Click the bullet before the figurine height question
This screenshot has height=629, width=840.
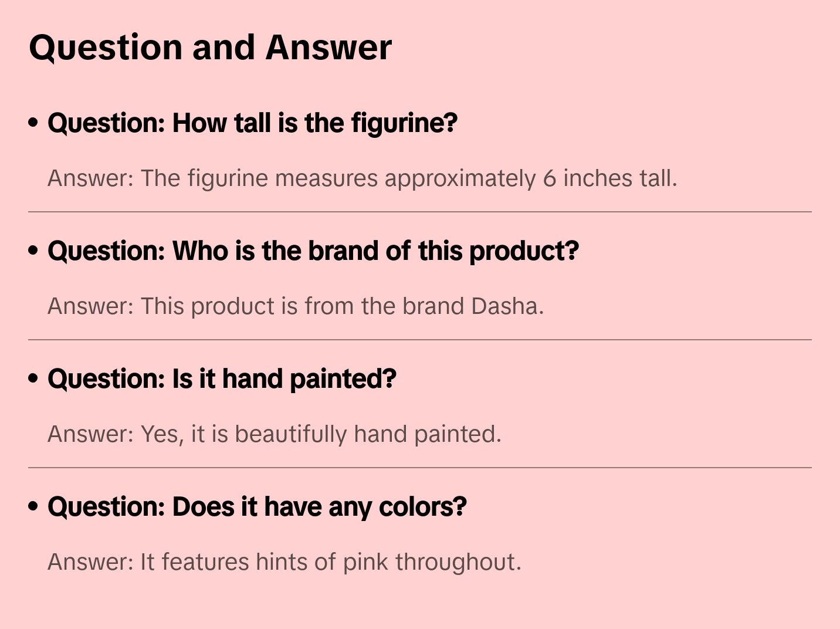[33, 123]
